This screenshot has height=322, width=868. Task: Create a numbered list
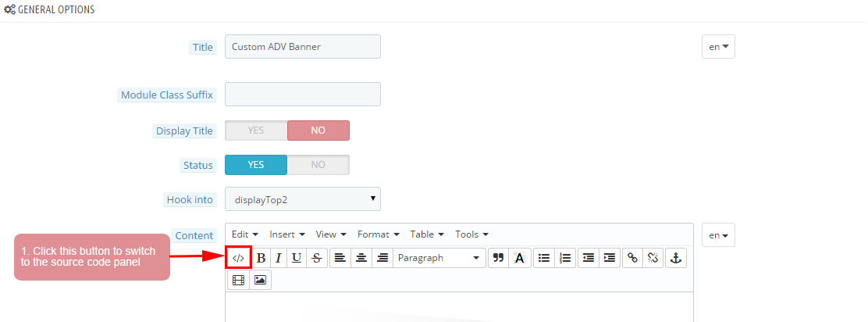click(565, 258)
